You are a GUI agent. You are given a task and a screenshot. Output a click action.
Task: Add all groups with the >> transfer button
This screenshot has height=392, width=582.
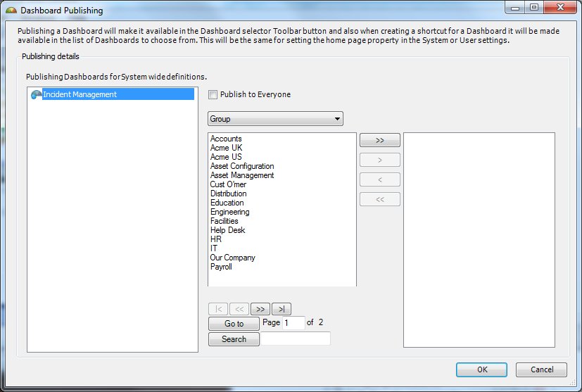pyautogui.click(x=380, y=140)
